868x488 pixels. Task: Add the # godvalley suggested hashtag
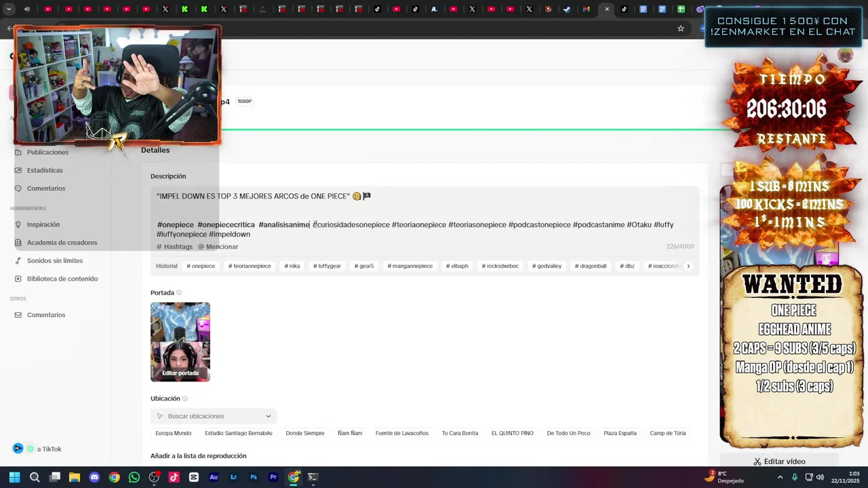[x=547, y=266]
